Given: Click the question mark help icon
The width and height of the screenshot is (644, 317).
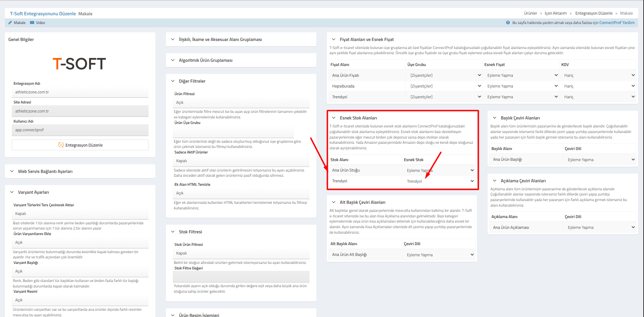Looking at the screenshot, I should pos(508,23).
